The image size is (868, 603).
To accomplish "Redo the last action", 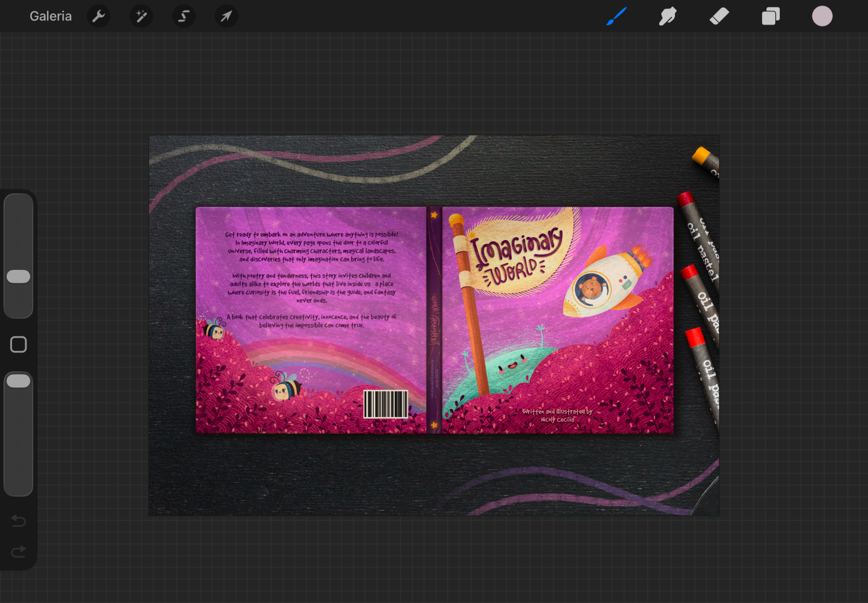I will (x=19, y=551).
